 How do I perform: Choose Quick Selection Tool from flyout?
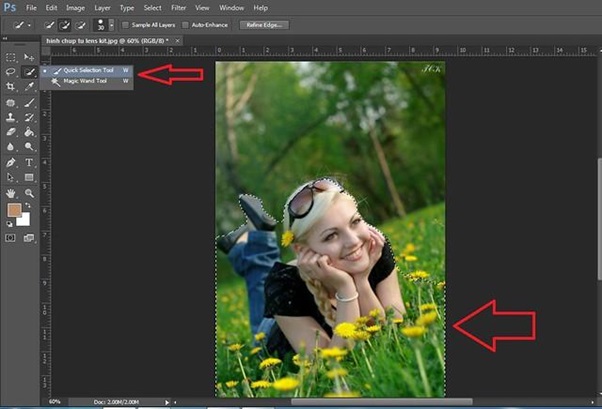pos(87,70)
